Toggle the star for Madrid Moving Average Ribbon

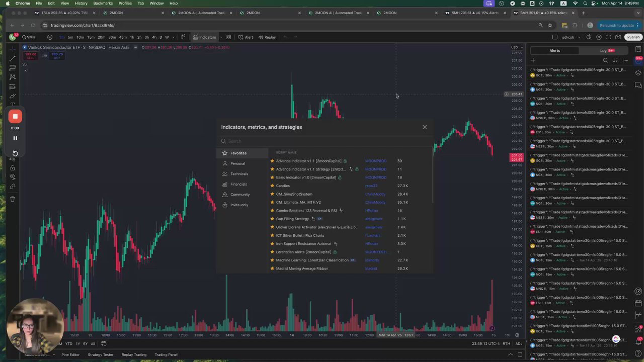(x=272, y=268)
